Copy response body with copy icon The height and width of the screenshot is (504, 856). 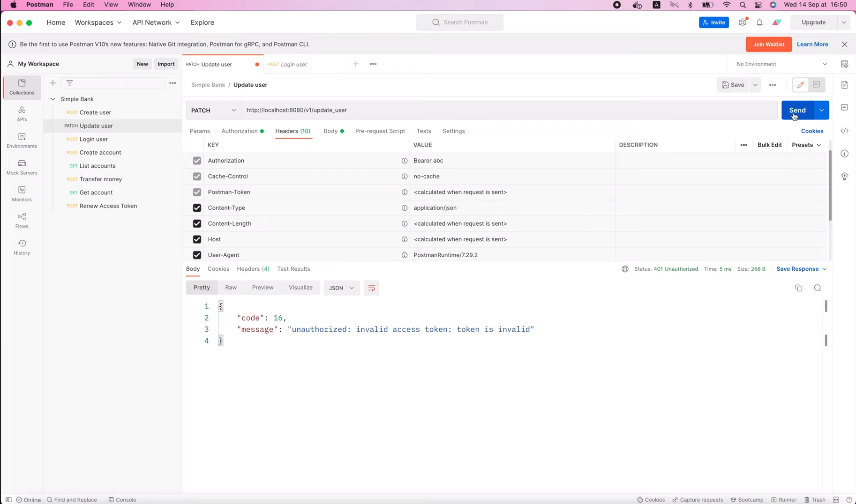coord(799,288)
